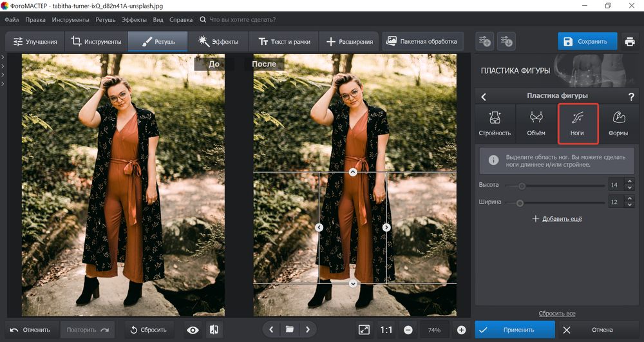Toggle the before/after split view
The height and width of the screenshot is (342, 644).
(214, 330)
